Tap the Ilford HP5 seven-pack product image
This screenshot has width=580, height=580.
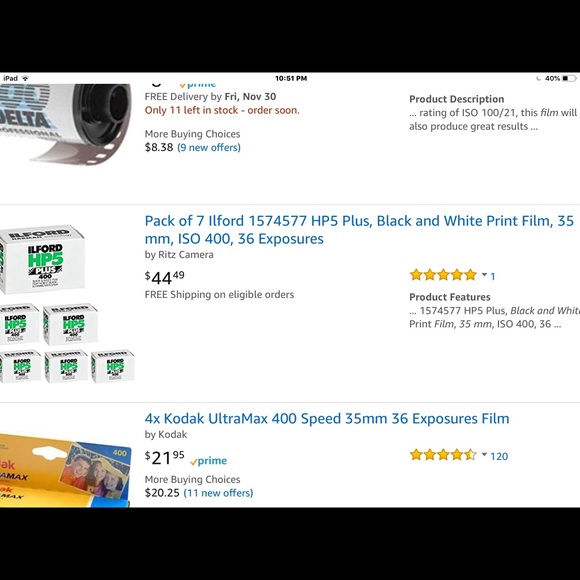click(67, 303)
